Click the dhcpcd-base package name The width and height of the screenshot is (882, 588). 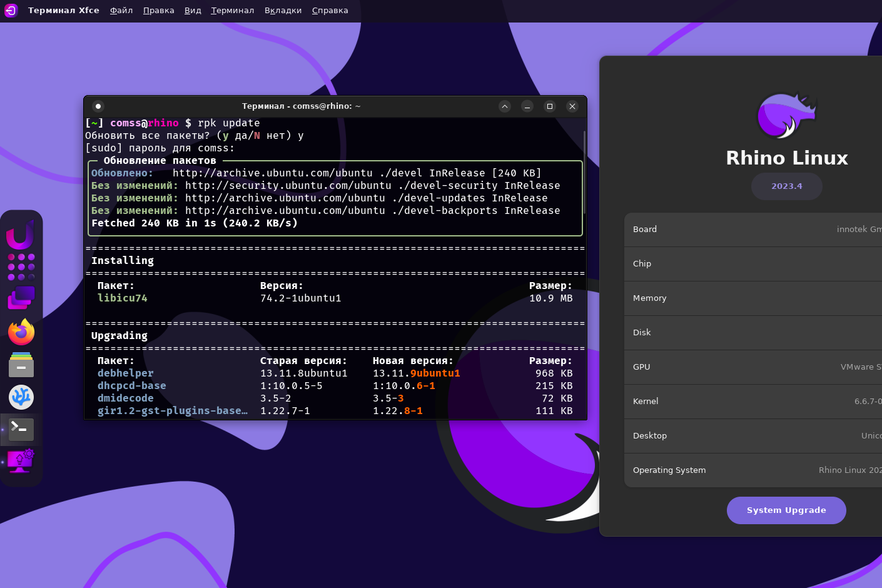click(132, 386)
